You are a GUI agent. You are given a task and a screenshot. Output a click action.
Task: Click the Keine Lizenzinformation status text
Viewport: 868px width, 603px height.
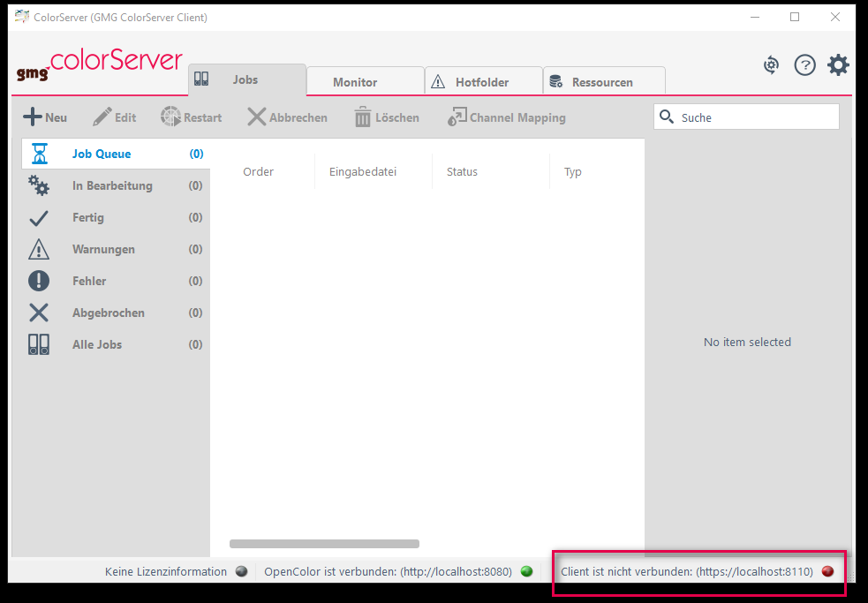click(x=166, y=571)
